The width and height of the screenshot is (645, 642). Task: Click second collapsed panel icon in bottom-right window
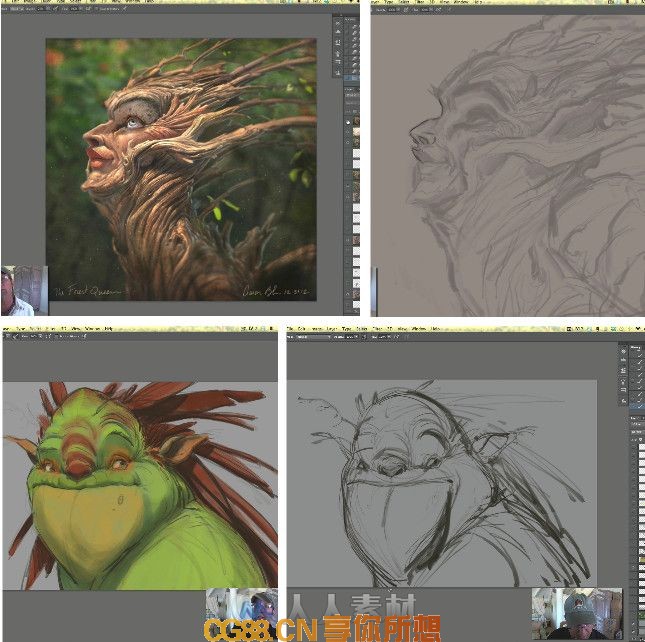pyautogui.click(x=624, y=360)
